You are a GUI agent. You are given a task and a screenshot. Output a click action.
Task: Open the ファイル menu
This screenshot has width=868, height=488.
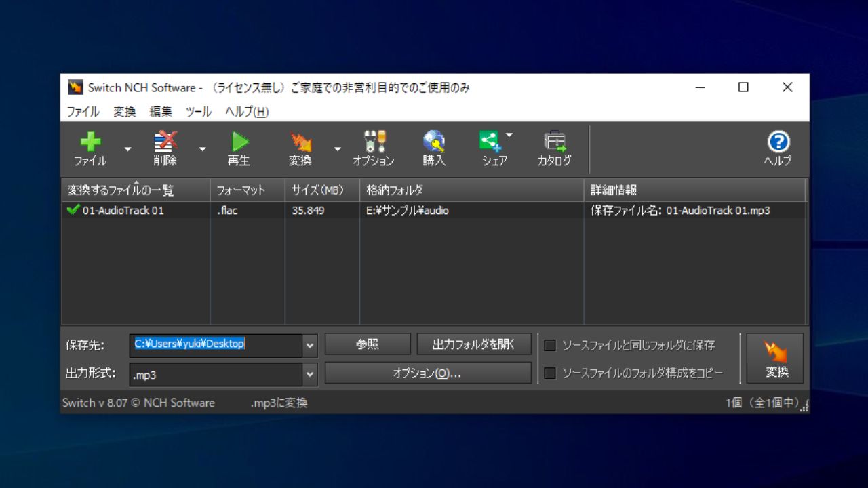(83, 112)
